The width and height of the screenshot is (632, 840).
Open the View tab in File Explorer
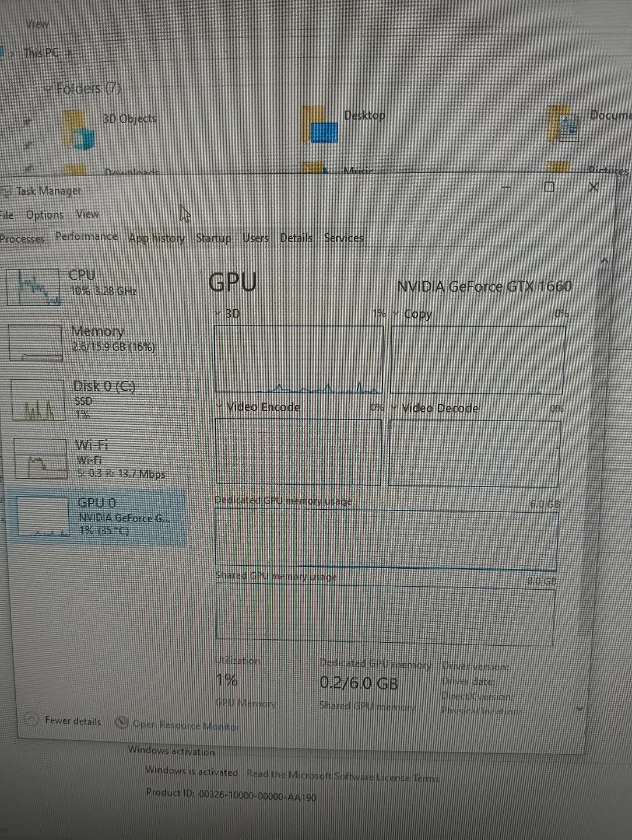[x=37, y=24]
